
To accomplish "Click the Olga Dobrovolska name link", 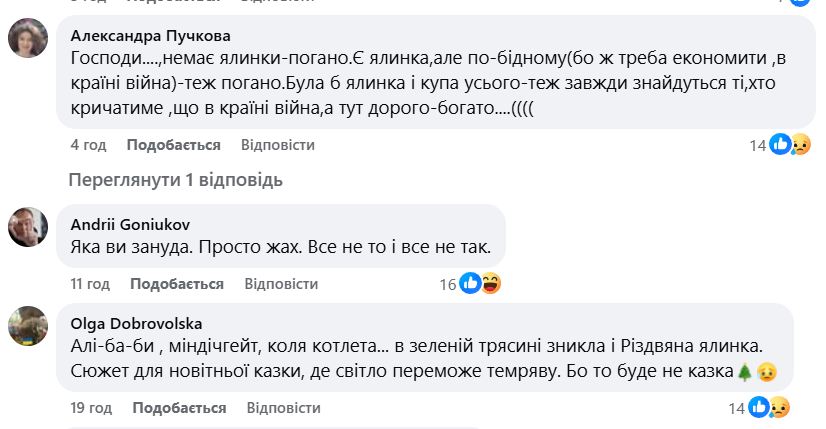I will click(x=137, y=323).
